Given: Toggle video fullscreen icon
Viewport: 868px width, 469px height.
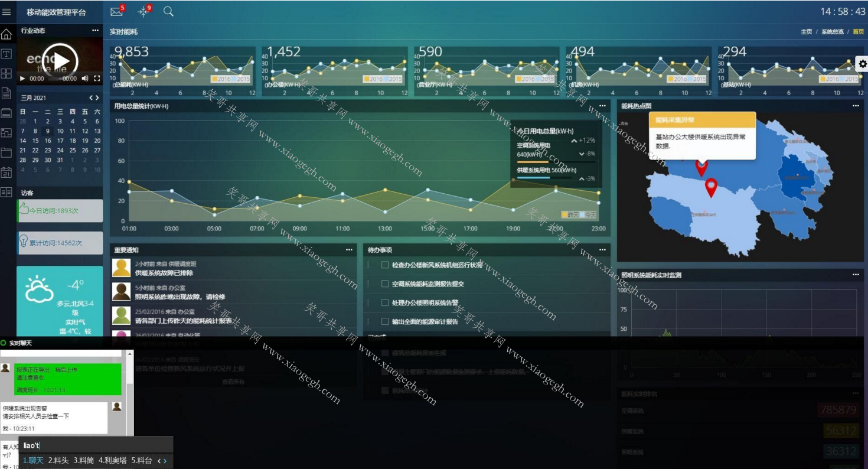Looking at the screenshot, I should click(x=97, y=79).
